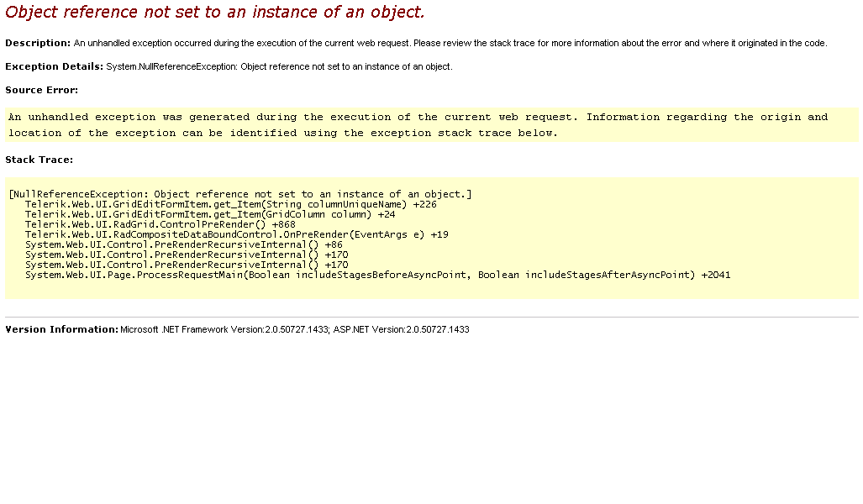Click the RadGrid.ControlPreRender() line
The image size is (863, 504).
click(x=160, y=224)
